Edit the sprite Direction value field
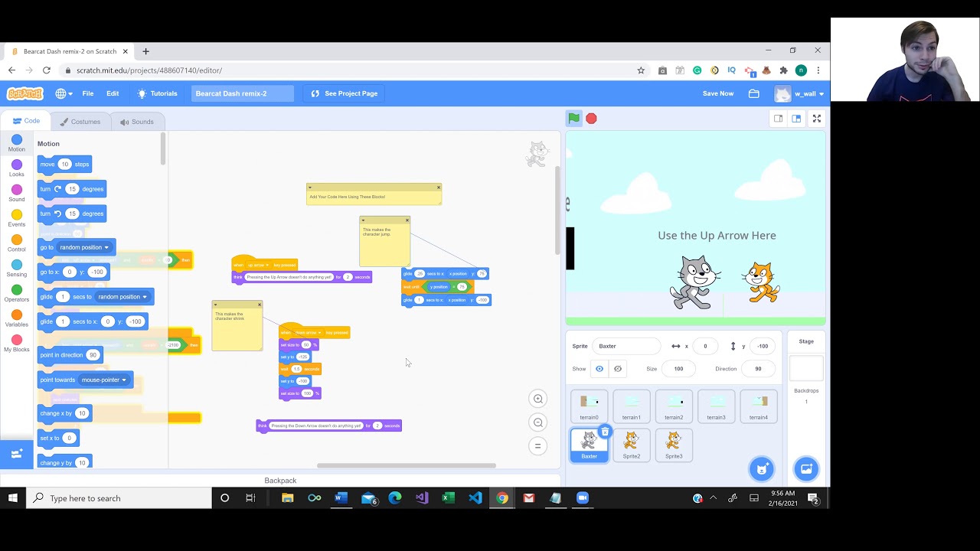This screenshot has width=980, height=551. coord(758,369)
